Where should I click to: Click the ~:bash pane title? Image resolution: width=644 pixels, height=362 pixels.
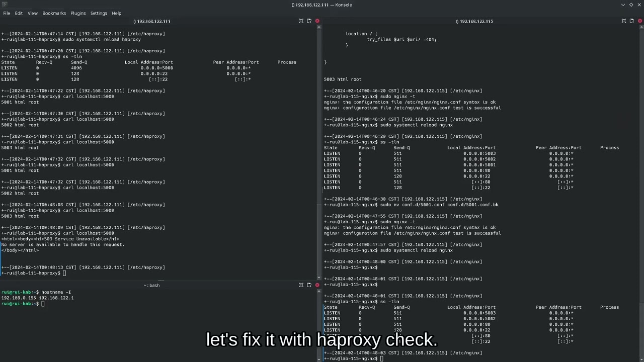pos(151,285)
